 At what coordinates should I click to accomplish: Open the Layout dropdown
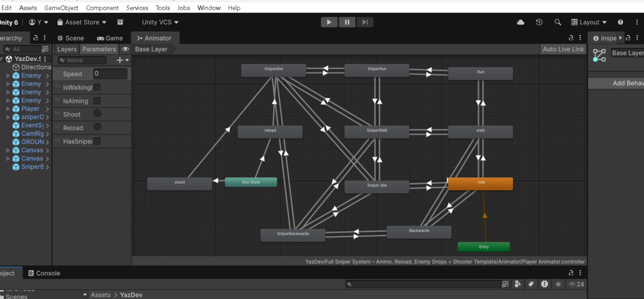589,22
